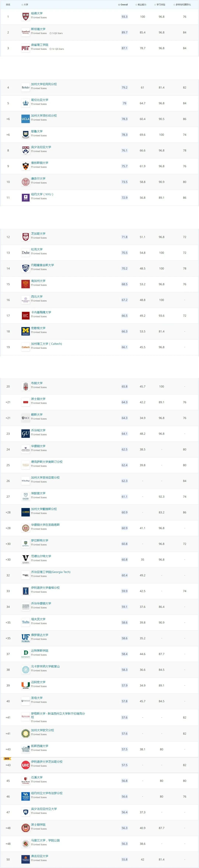Click the Stanford University logo

coord(26,32)
